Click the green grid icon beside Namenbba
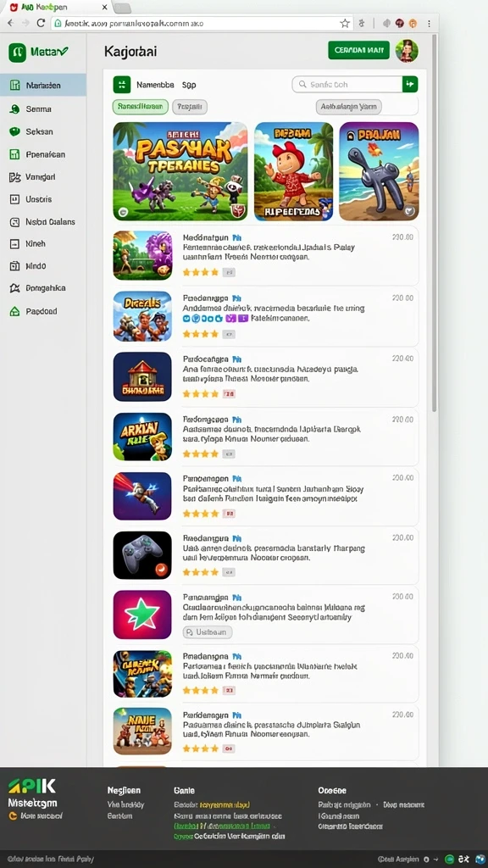This screenshot has width=488, height=868. pos(122,85)
